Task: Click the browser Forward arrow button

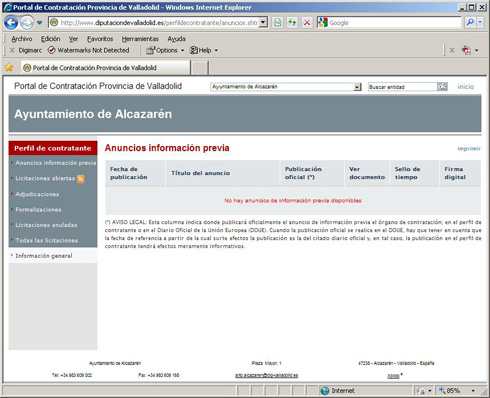Action: click(27, 23)
